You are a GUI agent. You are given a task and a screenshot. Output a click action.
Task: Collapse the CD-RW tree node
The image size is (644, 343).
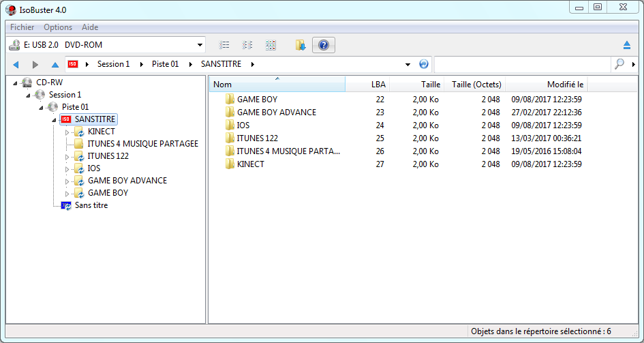pyautogui.click(x=15, y=83)
